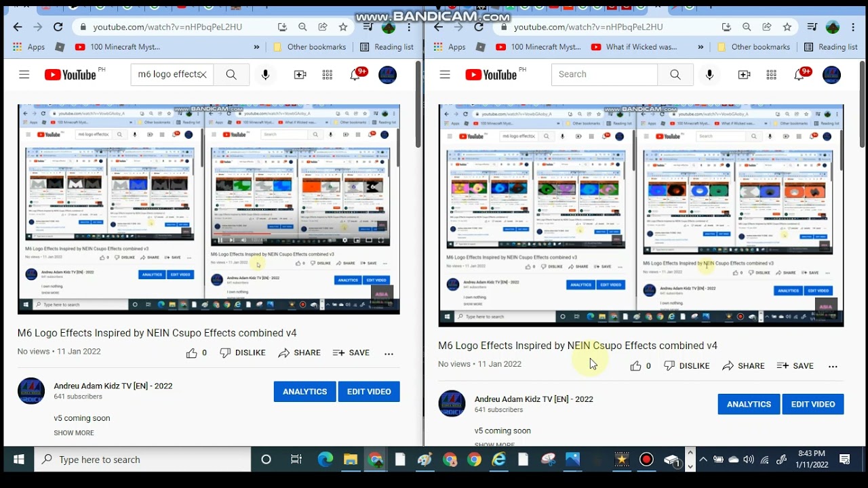The height and width of the screenshot is (488, 868).
Task: Open the Chrome menu in the left window
Action: [409, 27]
